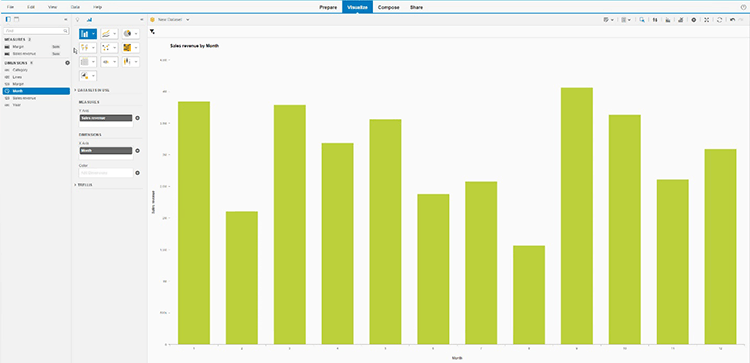
Task: Open chart settings gear icon
Action: click(694, 20)
